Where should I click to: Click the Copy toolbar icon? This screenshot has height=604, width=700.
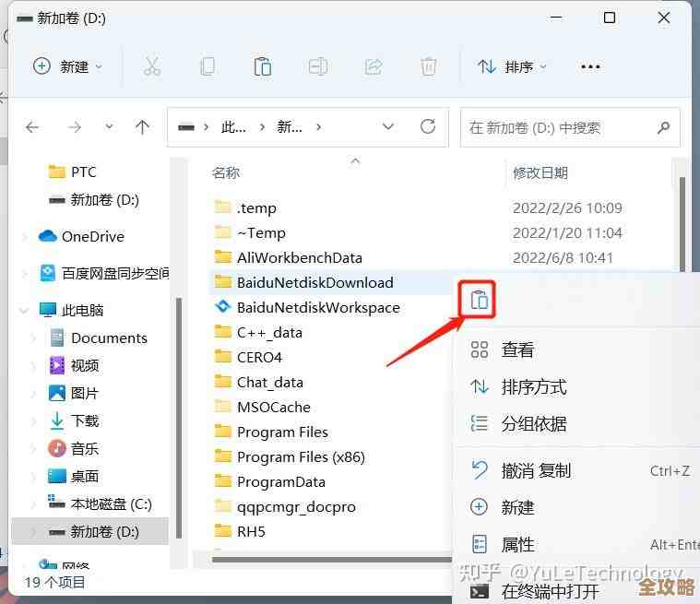[x=208, y=67]
